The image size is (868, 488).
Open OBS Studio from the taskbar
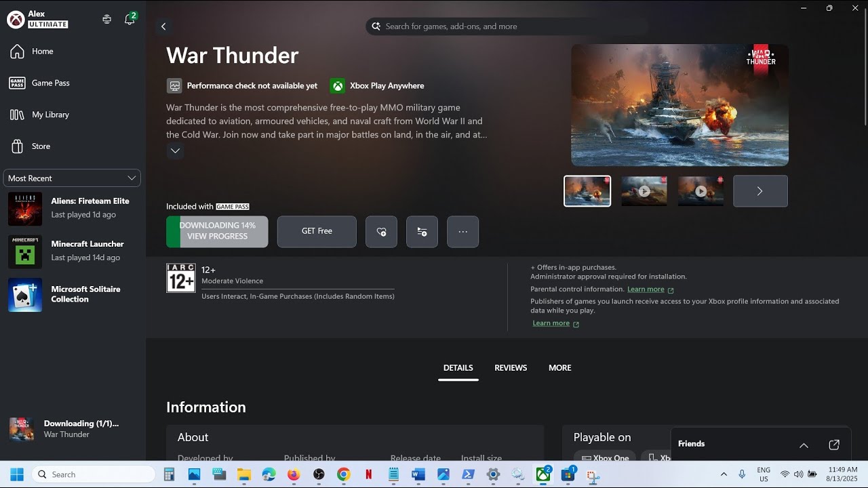tap(319, 474)
